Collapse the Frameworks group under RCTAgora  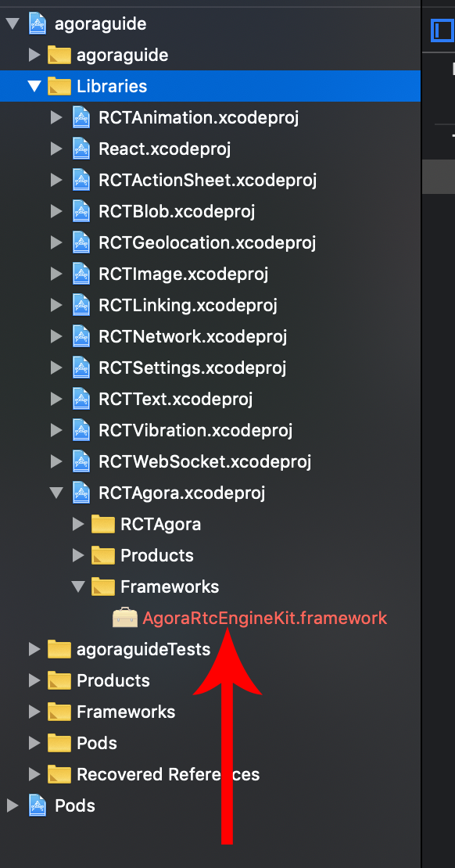(x=79, y=586)
